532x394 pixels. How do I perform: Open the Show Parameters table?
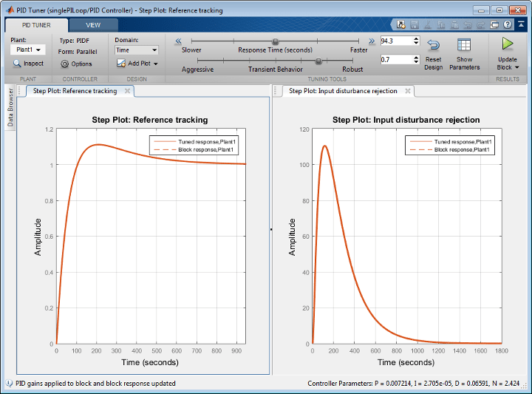point(464,46)
